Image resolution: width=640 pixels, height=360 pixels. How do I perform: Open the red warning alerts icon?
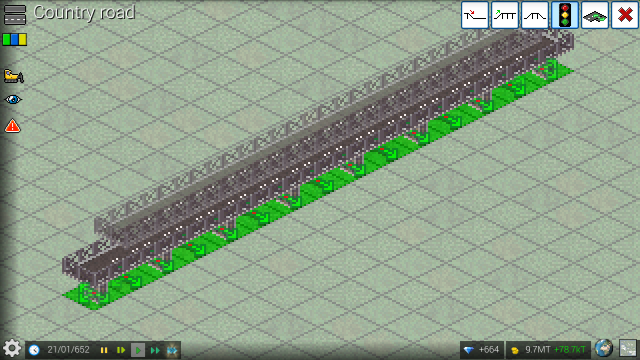click(12, 126)
